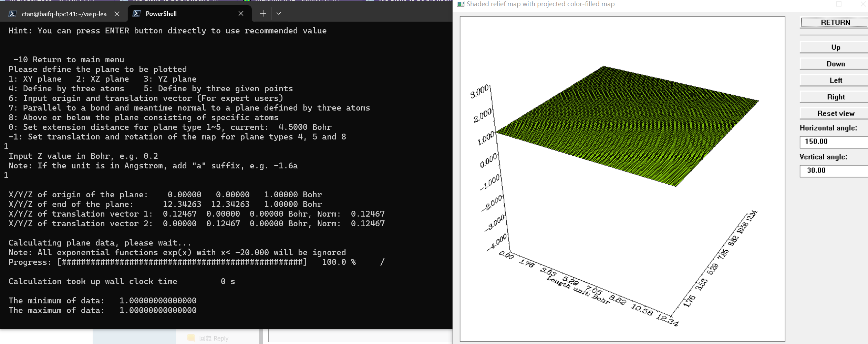868x344 pixels.
Task: Rotate the map view Right
Action: pos(835,97)
